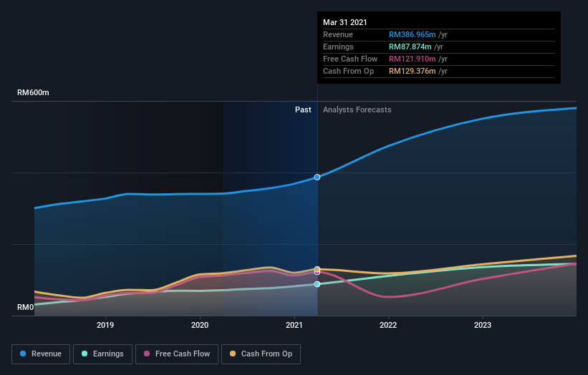
Task: Select the earnings data point on teal line
Action: point(317,284)
